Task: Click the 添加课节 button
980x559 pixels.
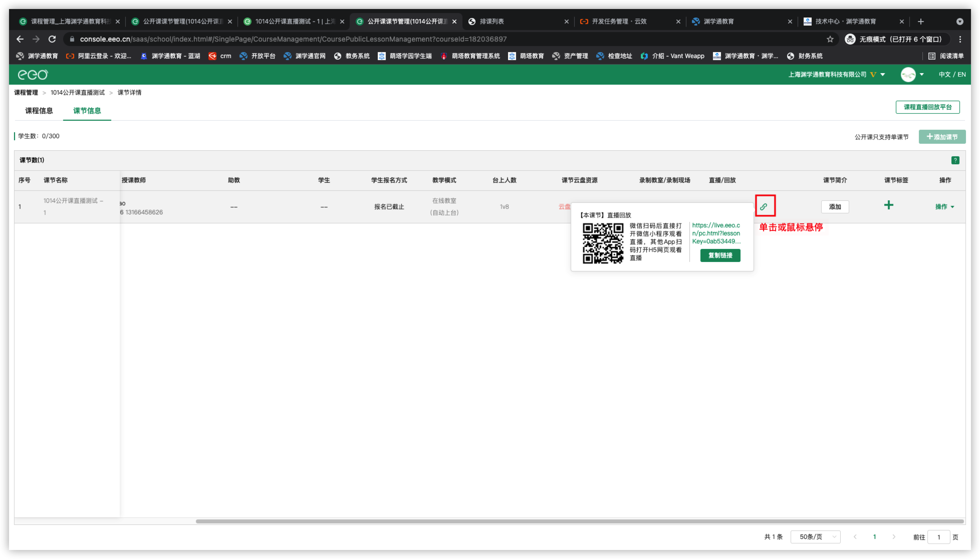Action: click(942, 137)
